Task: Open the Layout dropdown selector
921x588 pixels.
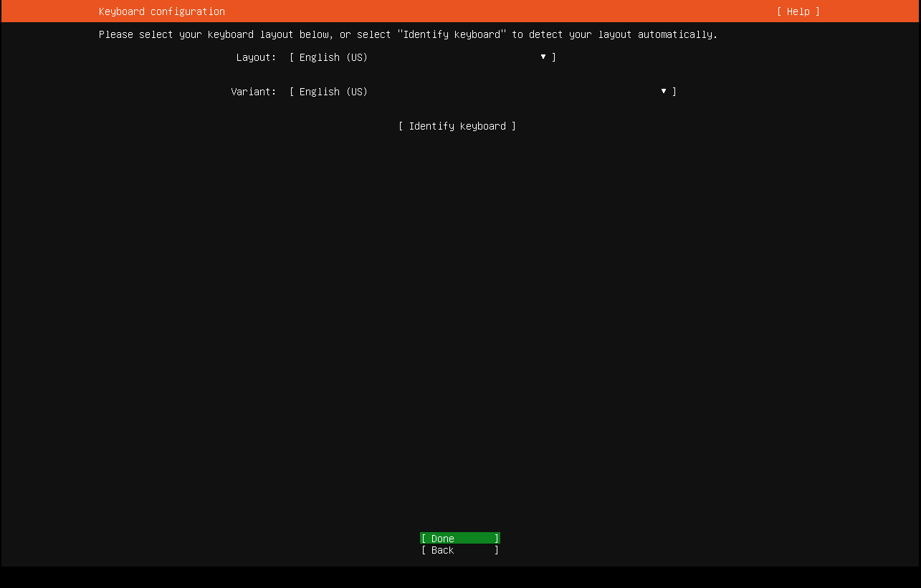Action: 422,57
